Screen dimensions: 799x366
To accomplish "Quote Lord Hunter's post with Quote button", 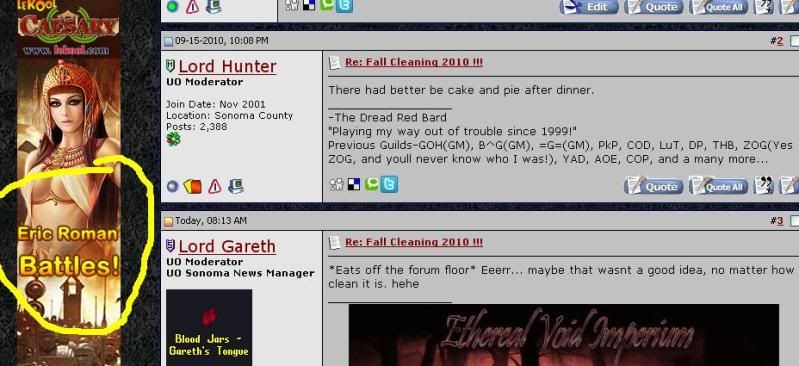I will 654,186.
